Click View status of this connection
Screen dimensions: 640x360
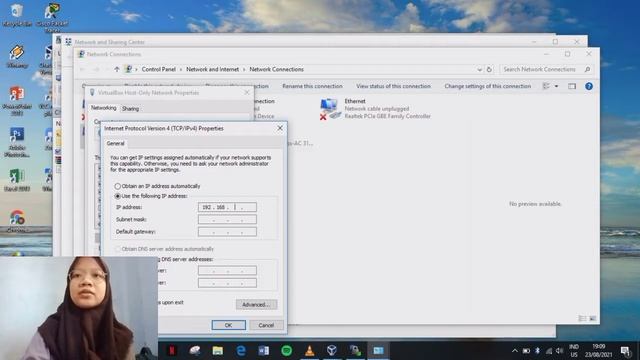tap(393, 86)
